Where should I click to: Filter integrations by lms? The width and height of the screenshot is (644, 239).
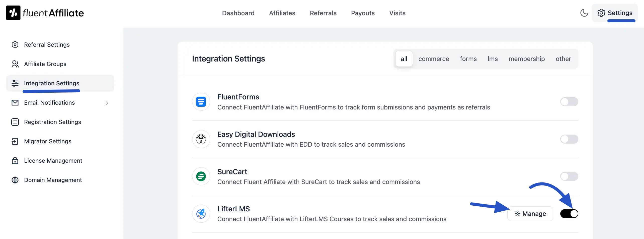pos(493,59)
